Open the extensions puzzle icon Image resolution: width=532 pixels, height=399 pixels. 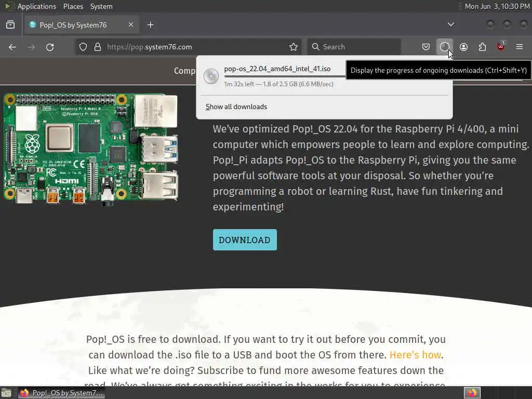482,47
